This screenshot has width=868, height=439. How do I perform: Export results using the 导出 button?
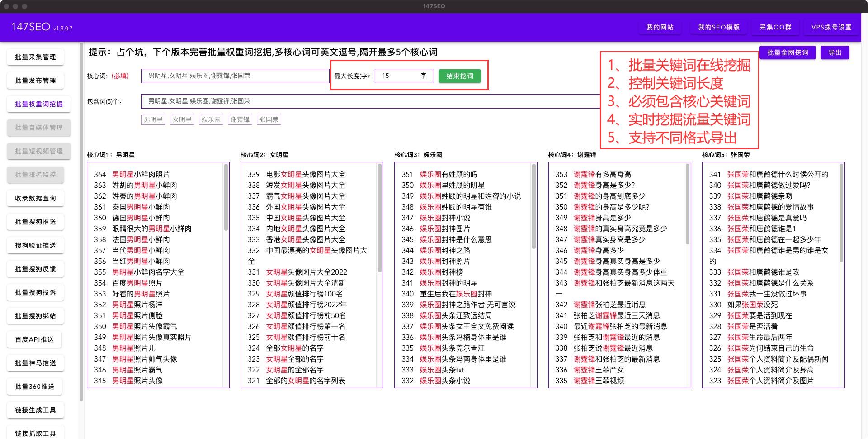tap(835, 52)
